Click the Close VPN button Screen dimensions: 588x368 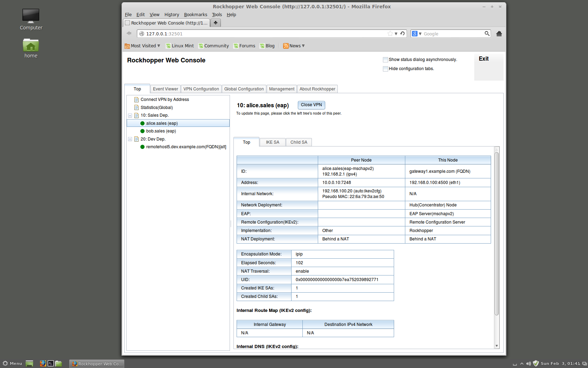[311, 105]
